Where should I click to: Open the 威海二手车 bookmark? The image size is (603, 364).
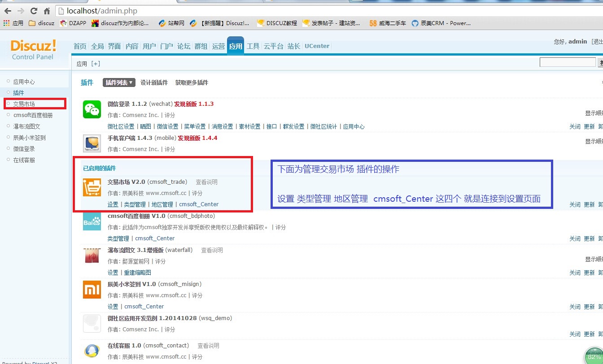click(x=388, y=23)
